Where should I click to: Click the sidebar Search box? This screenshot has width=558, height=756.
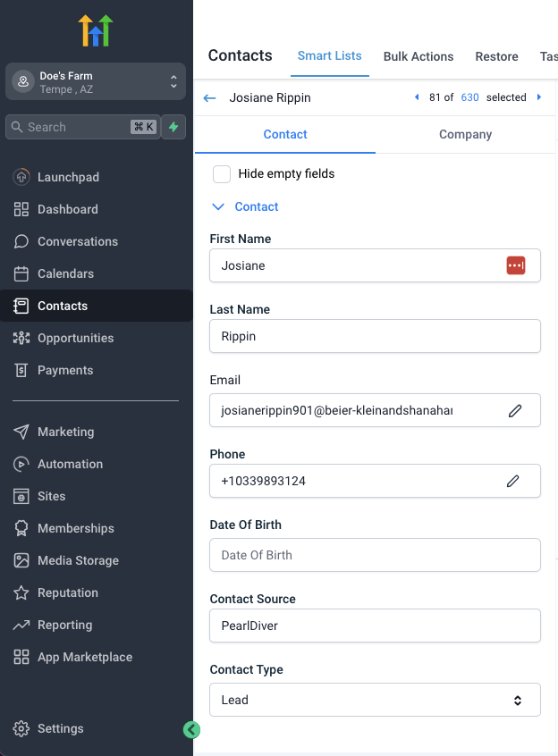tap(72, 127)
